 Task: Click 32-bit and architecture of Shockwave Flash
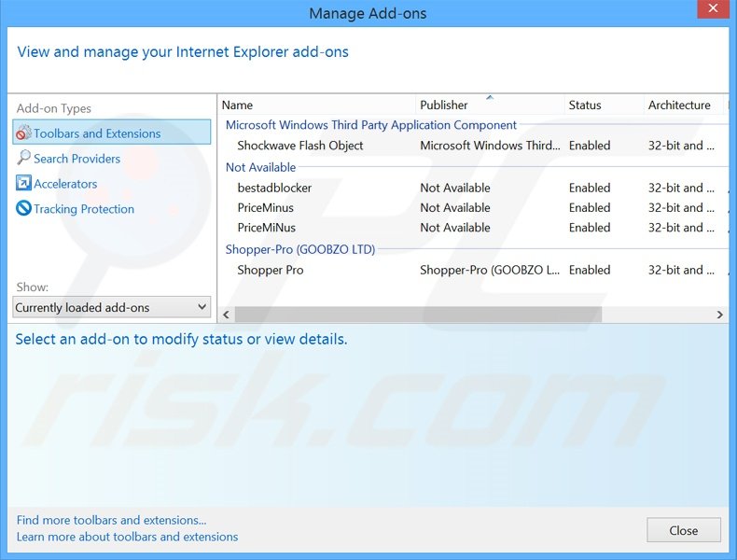[681, 146]
